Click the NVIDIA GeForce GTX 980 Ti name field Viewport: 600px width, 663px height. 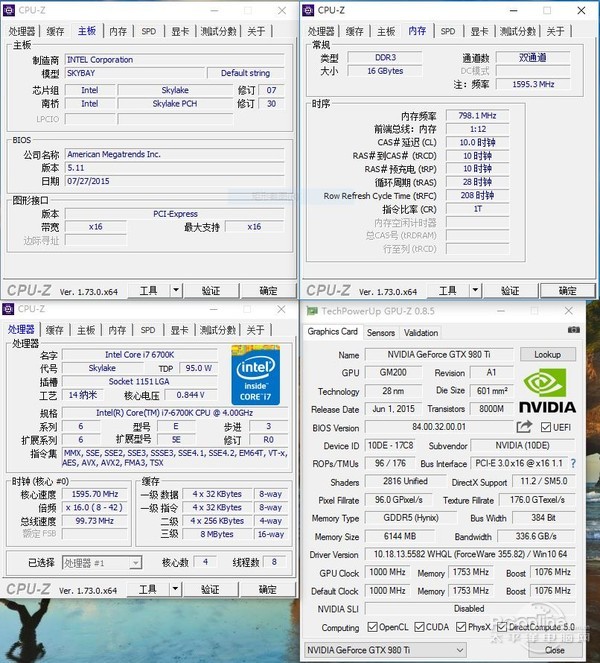point(439,354)
